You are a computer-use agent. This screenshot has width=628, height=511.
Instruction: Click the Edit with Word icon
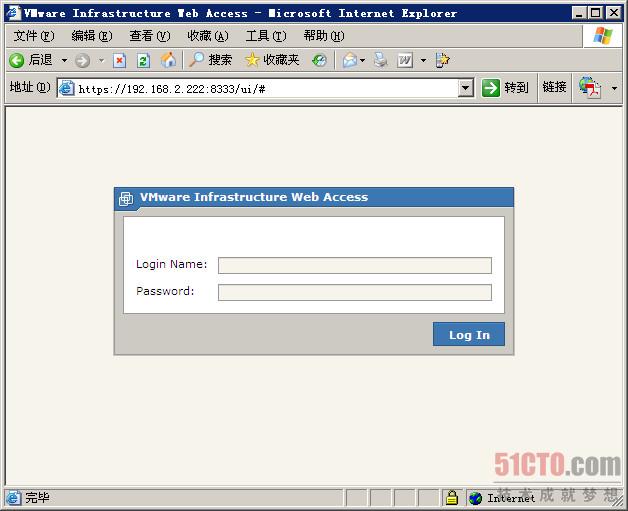(x=405, y=60)
